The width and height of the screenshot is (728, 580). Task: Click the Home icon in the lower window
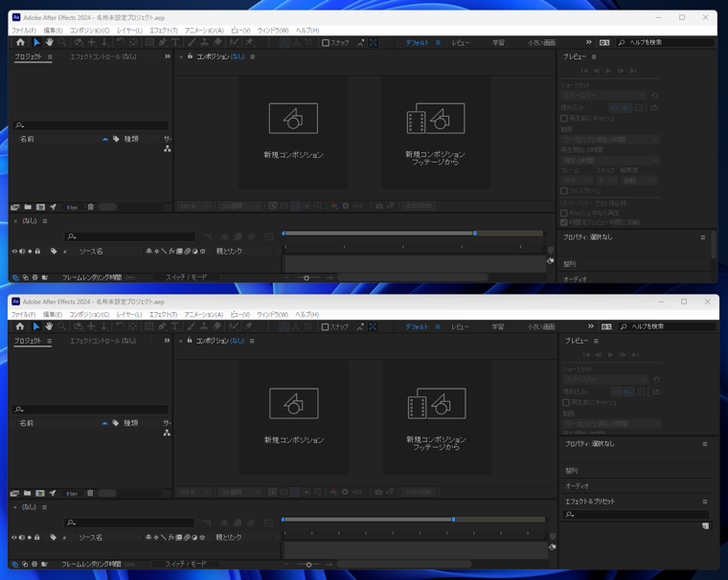tap(20, 326)
